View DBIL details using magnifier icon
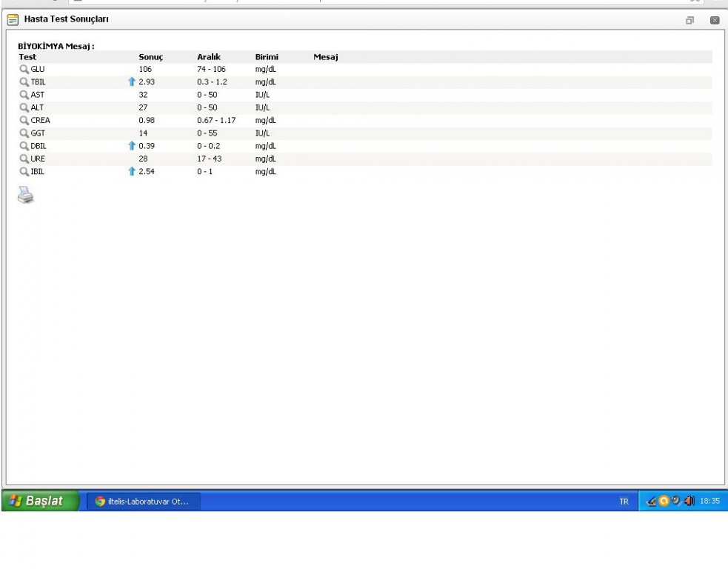This screenshot has width=728, height=569. coord(24,146)
